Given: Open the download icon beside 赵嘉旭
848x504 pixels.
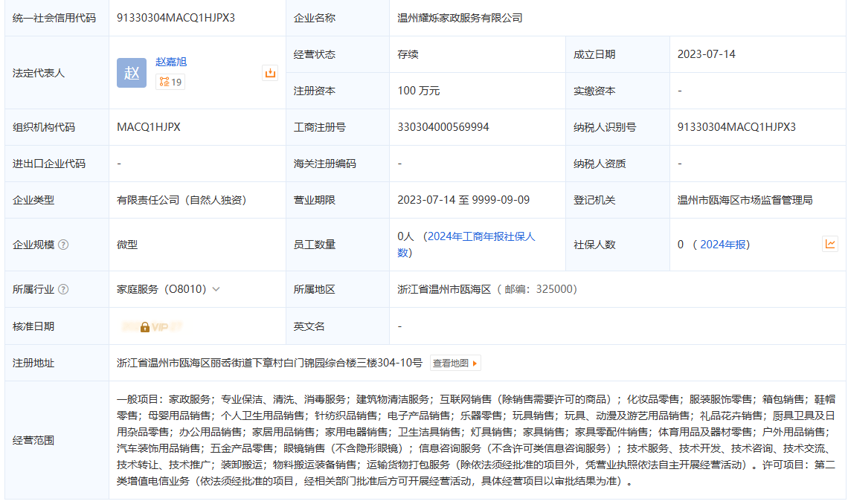Looking at the screenshot, I should coord(270,73).
